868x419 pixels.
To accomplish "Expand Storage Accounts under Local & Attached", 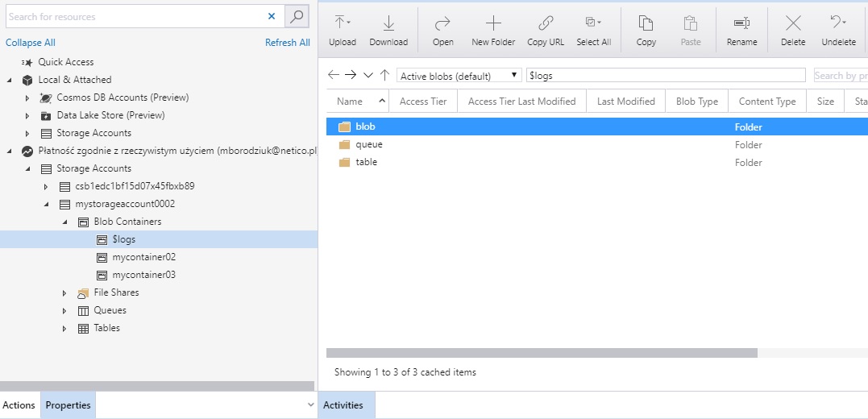I will 27,134.
